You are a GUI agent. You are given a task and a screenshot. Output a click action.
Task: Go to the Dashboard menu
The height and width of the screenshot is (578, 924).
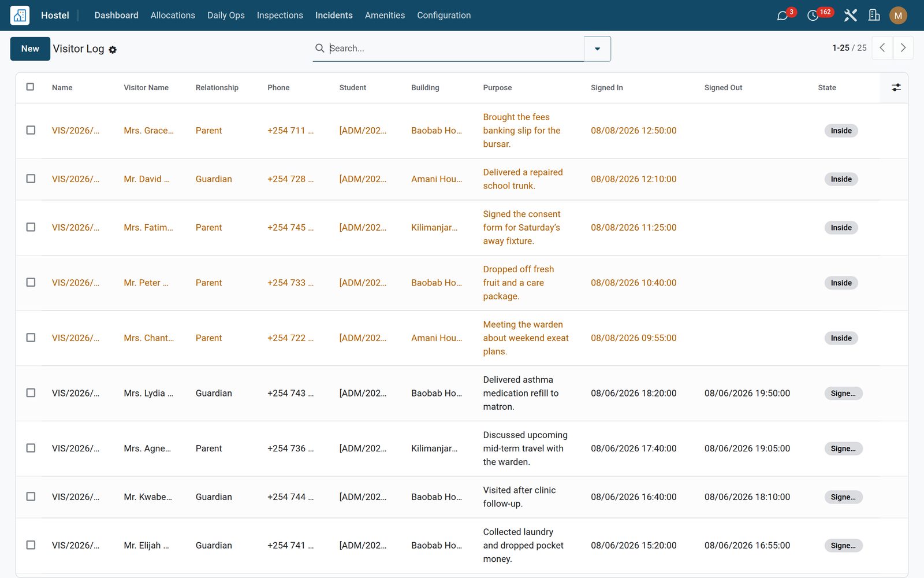[116, 16]
